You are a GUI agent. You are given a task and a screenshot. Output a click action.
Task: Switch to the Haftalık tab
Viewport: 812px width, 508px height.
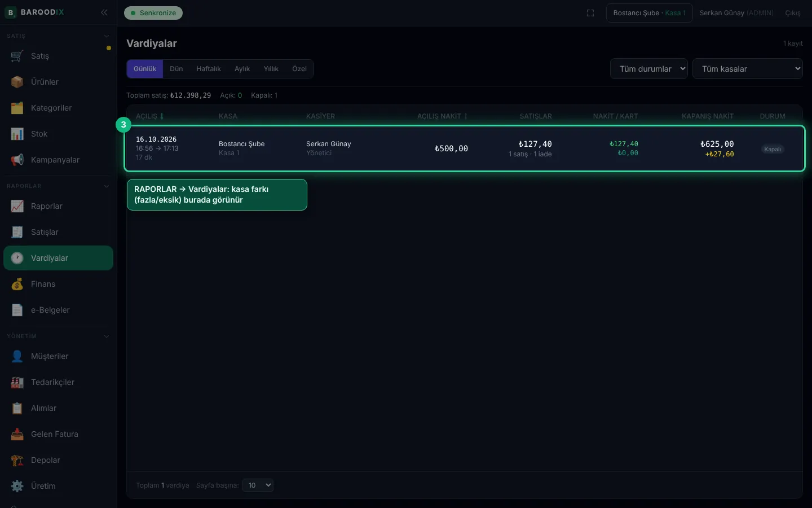[209, 69]
